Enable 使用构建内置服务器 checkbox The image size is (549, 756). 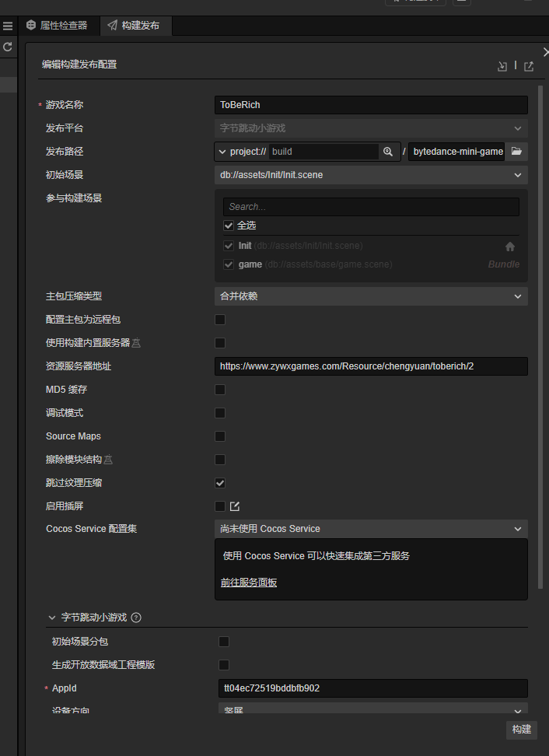tap(220, 343)
